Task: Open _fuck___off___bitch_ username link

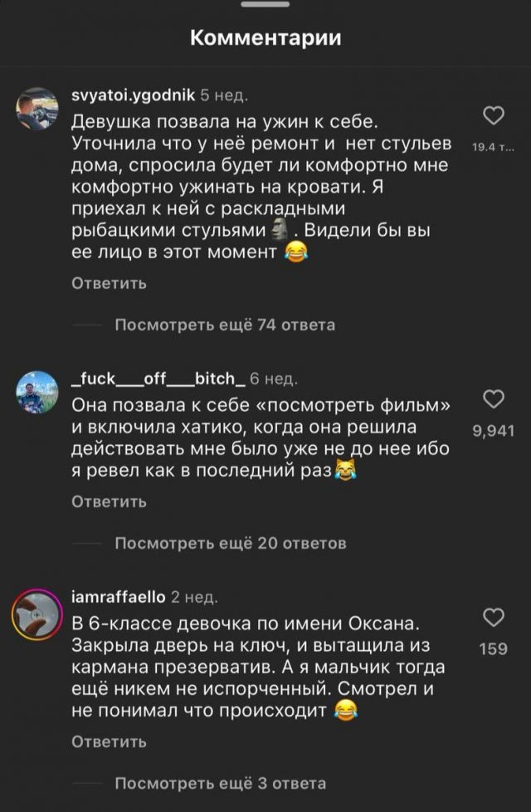Action: (x=158, y=379)
